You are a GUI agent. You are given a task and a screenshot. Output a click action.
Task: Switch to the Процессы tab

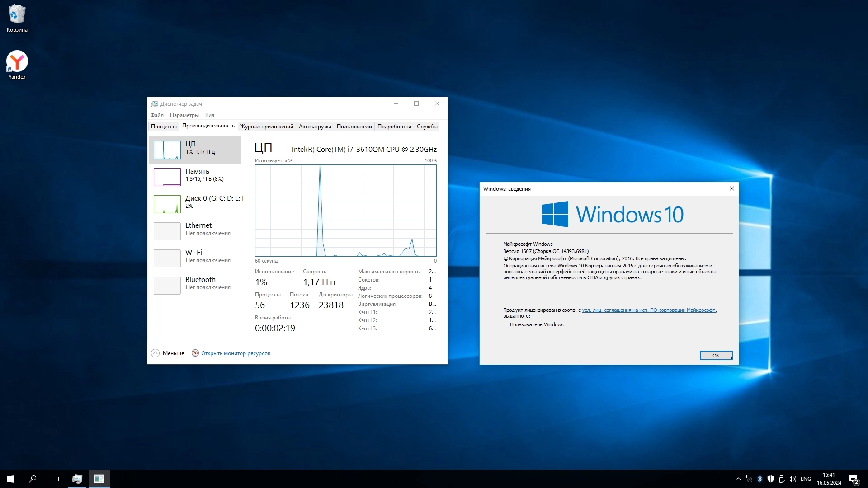point(164,127)
